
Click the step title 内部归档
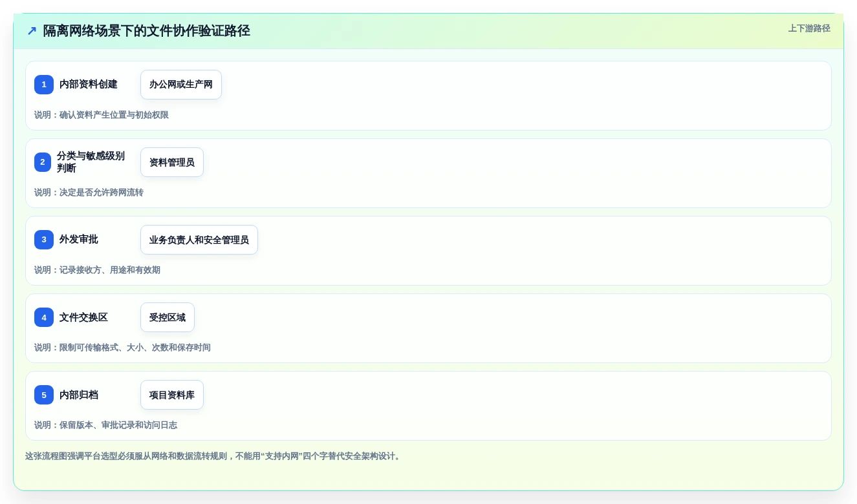coord(79,395)
